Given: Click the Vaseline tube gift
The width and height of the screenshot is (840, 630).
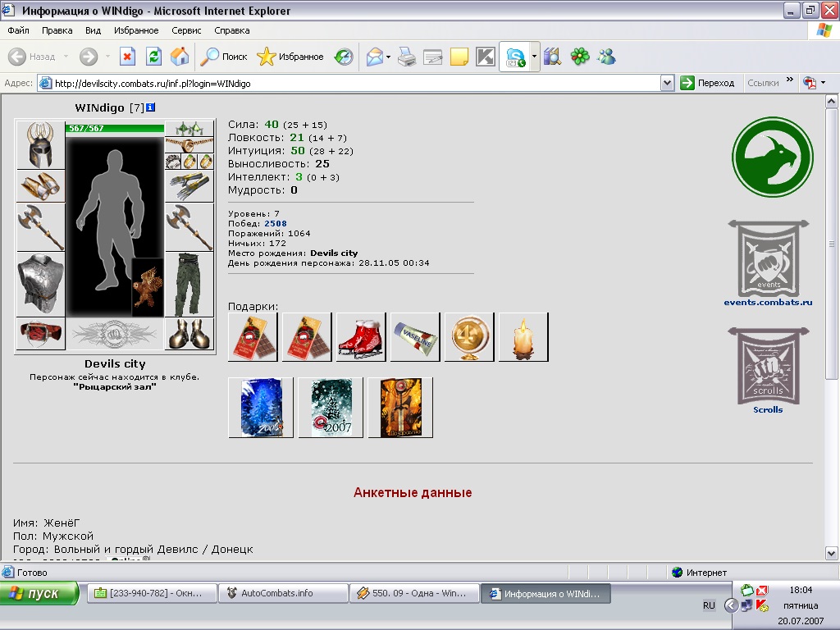Looking at the screenshot, I should coord(414,337).
